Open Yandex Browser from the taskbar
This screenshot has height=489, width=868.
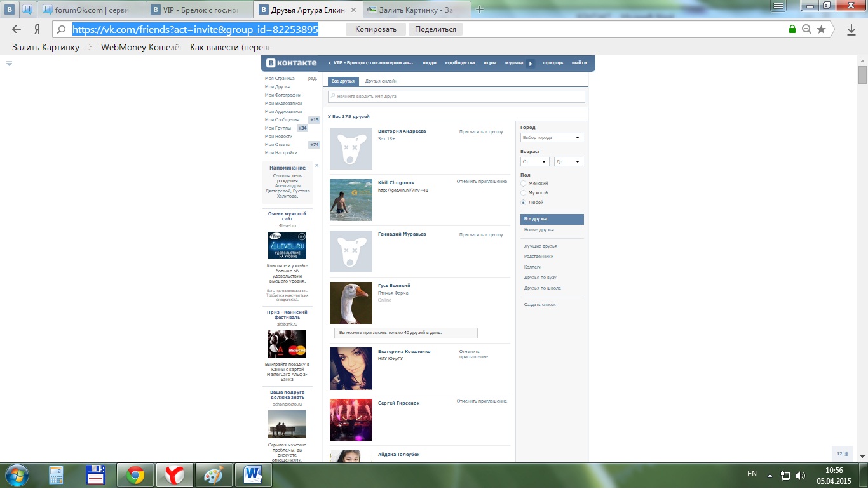174,475
